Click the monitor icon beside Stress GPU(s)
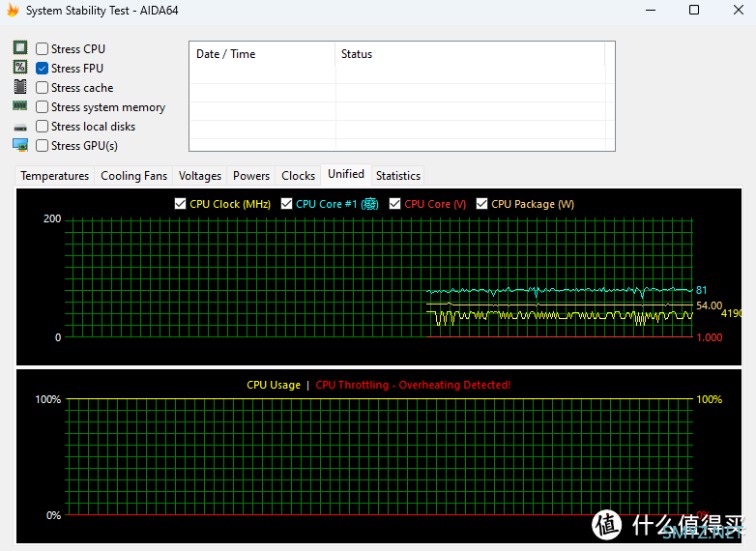The width and height of the screenshot is (756, 551). [20, 145]
